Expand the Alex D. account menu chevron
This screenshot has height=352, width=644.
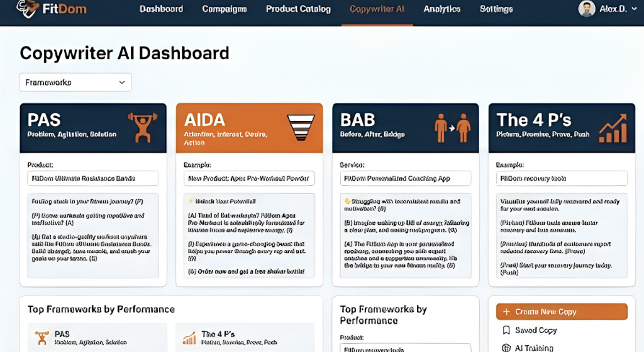(x=634, y=9)
